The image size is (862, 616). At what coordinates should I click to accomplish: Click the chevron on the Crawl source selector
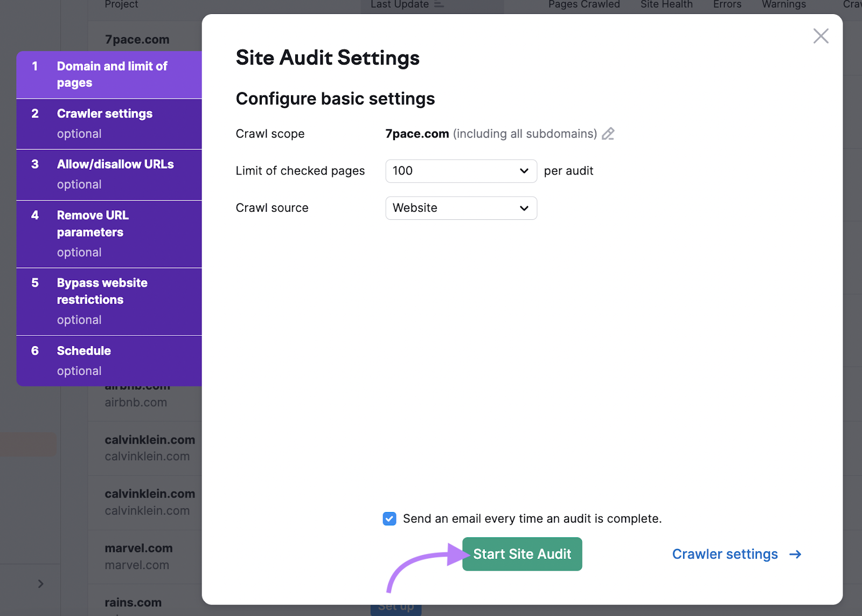click(523, 208)
